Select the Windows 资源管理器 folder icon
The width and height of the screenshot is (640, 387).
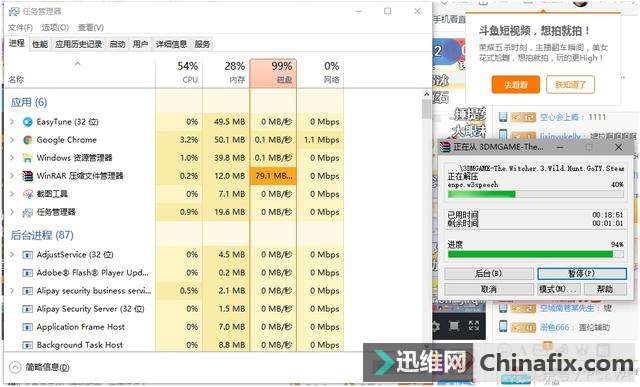27,158
